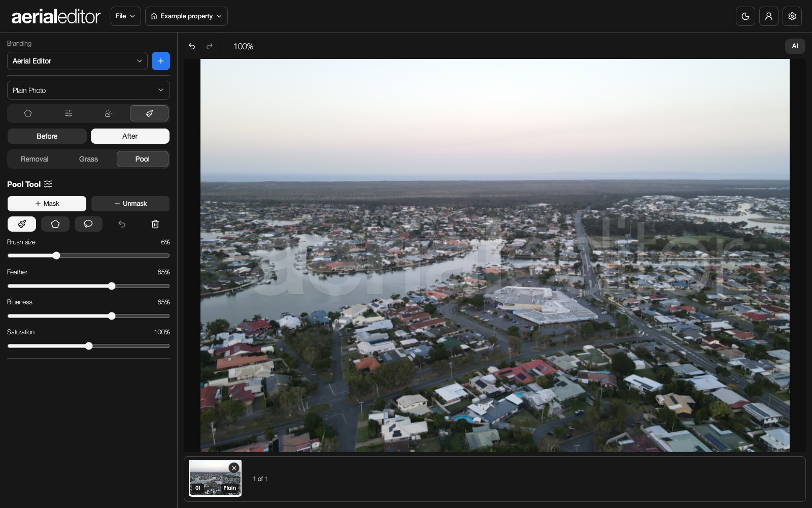Switch to the Pool tab
The width and height of the screenshot is (812, 508).
pos(143,159)
